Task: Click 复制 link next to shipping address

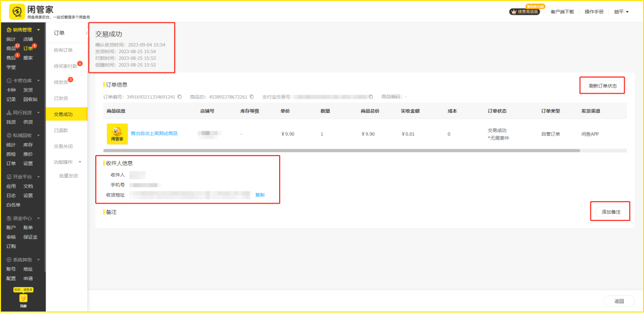Action: (x=259, y=195)
